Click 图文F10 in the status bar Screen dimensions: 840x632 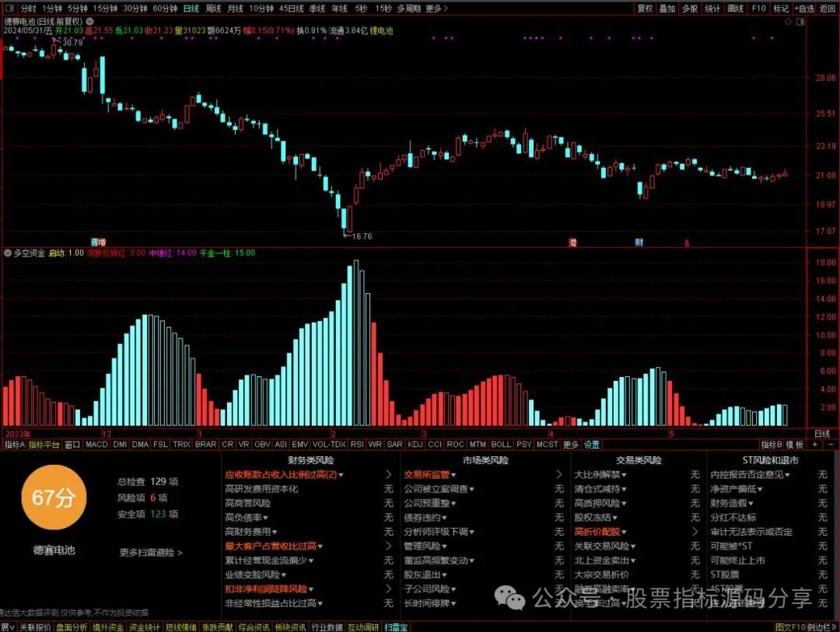click(790, 627)
